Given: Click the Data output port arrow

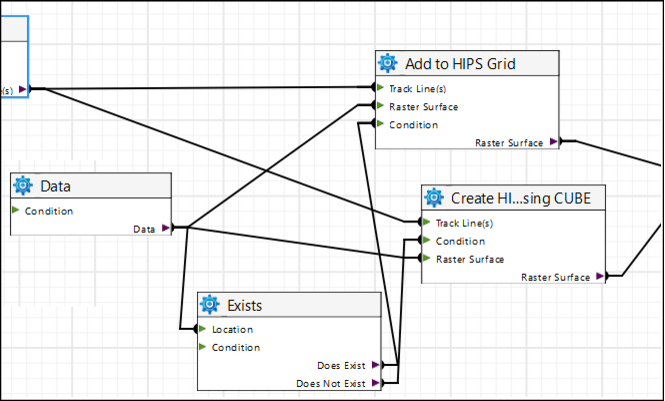Looking at the screenshot, I should [165, 229].
